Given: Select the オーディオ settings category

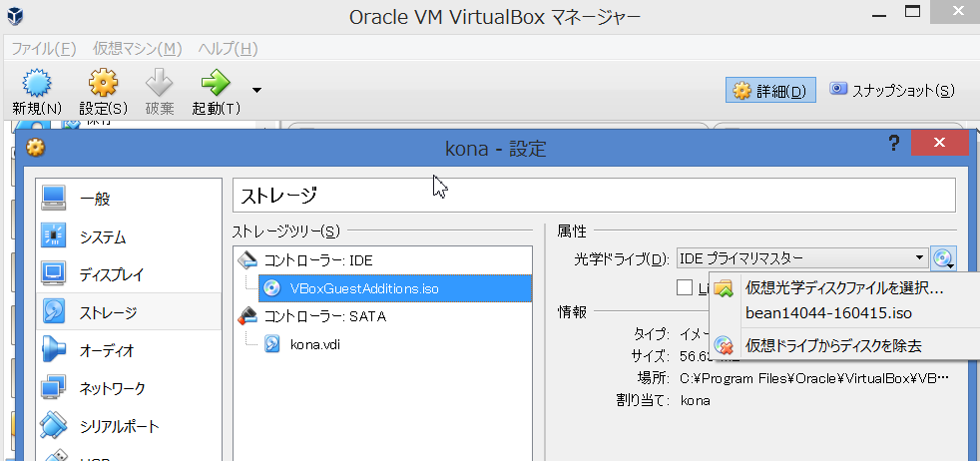Looking at the screenshot, I should (129, 350).
